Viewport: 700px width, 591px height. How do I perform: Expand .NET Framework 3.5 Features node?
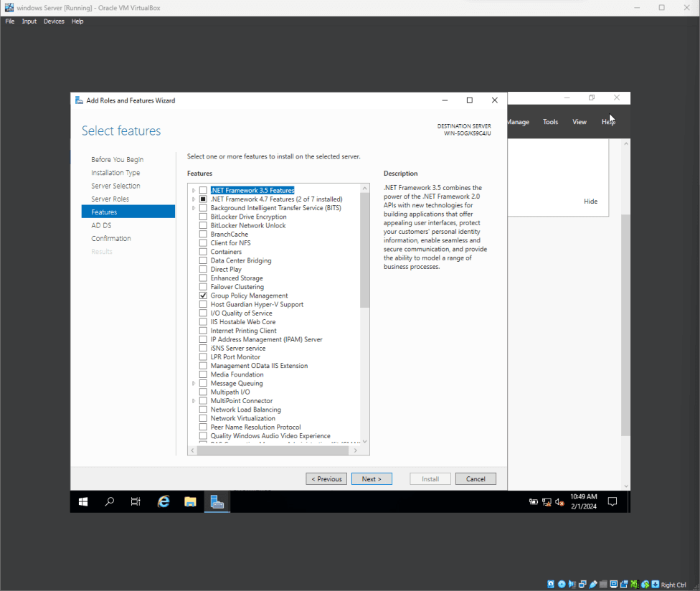tap(194, 190)
